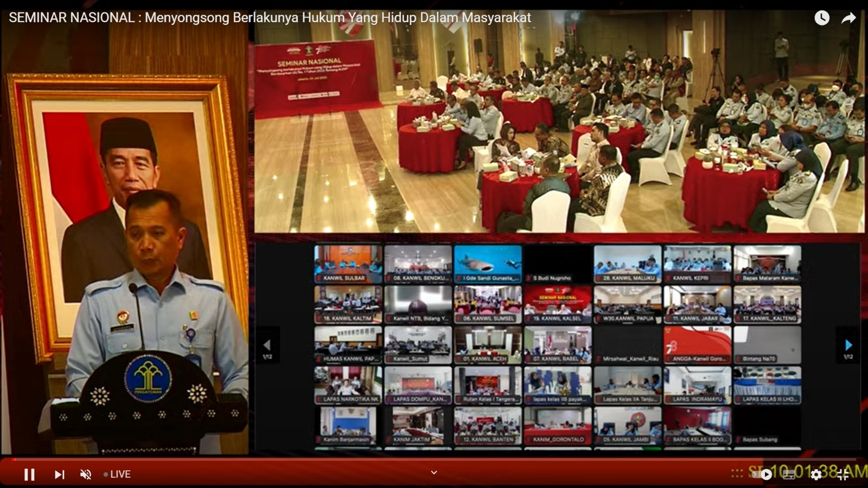Exit fullscreen mode
868x488 pixels.
tap(843, 475)
